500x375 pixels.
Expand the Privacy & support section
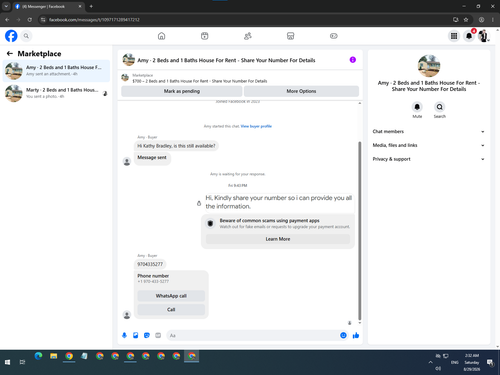(428, 159)
